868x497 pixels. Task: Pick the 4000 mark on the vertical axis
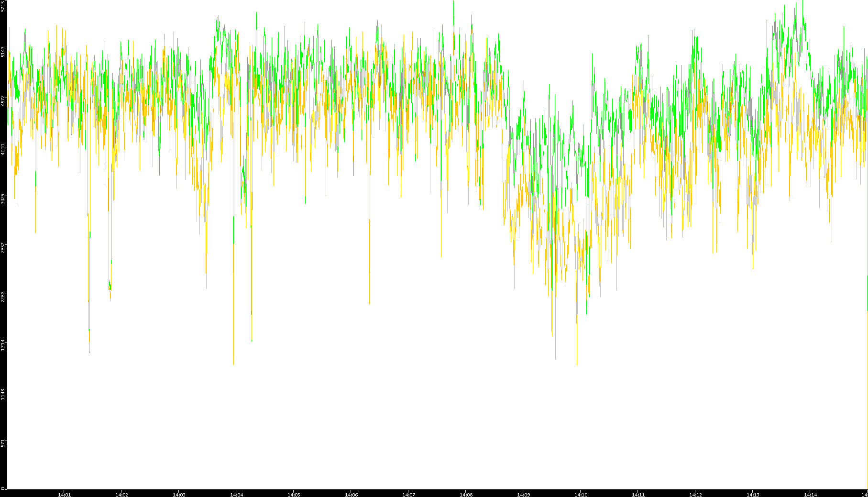pyautogui.click(x=3, y=149)
